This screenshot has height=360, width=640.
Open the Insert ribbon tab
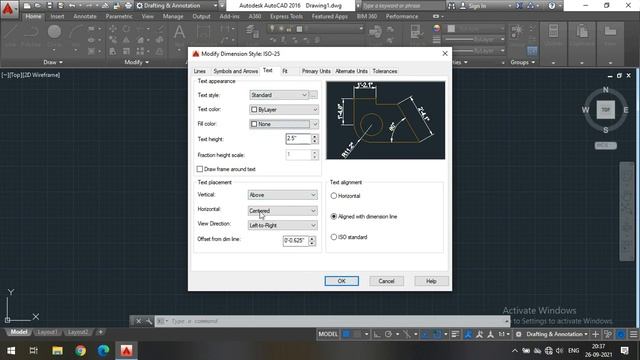pos(57,16)
